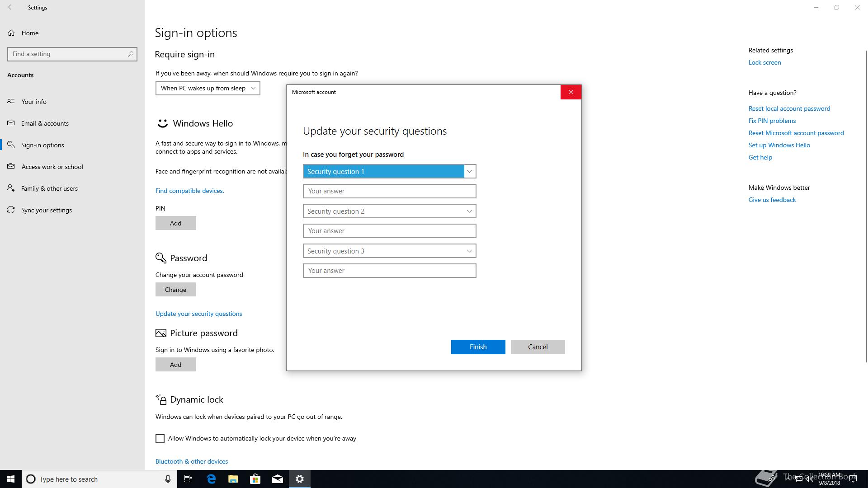Click the Find a setting box

[x=72, y=54]
